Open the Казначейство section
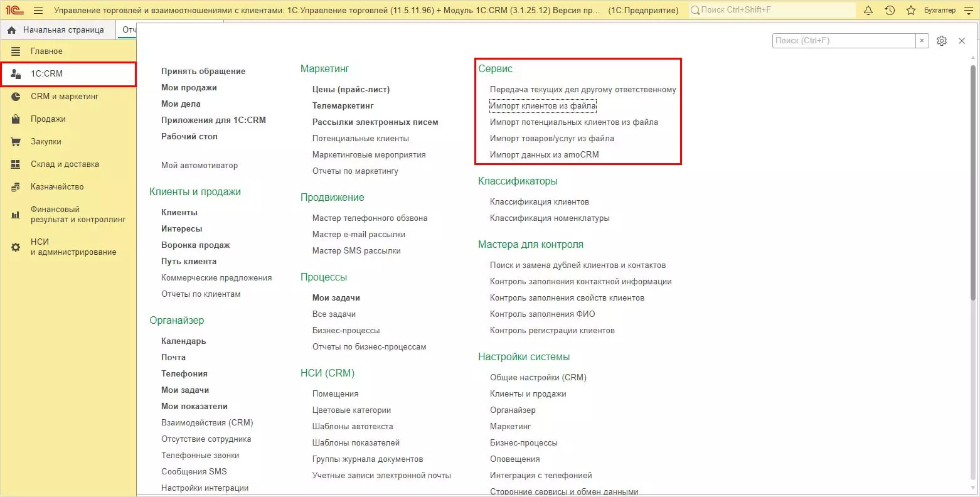 [68, 187]
